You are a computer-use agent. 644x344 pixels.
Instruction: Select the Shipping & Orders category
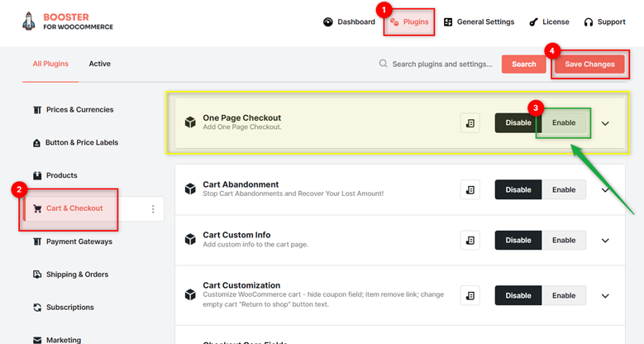coord(70,275)
